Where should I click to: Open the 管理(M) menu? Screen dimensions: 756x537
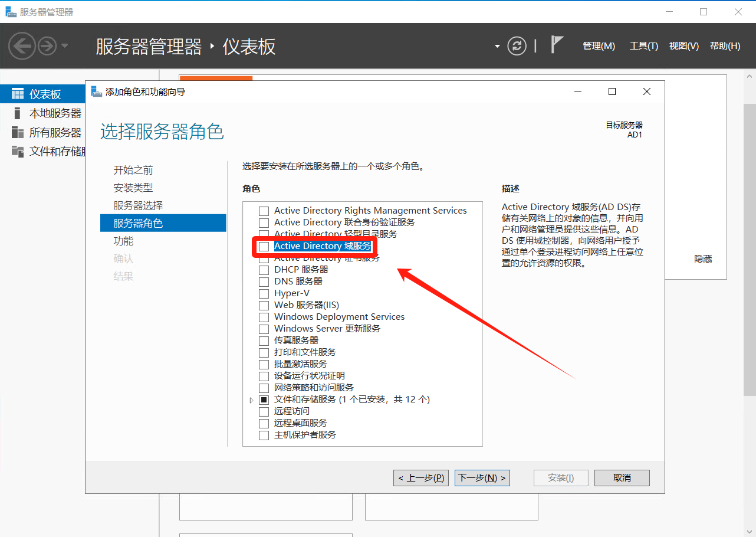click(x=599, y=46)
